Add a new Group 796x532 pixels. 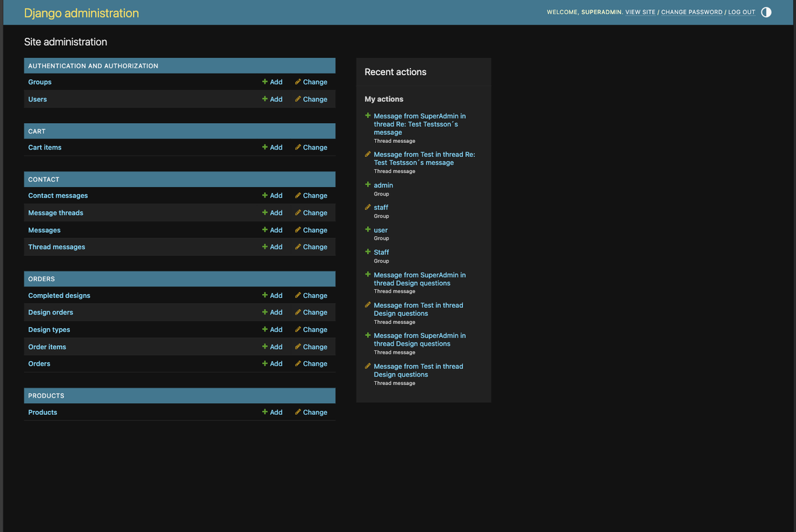click(272, 82)
